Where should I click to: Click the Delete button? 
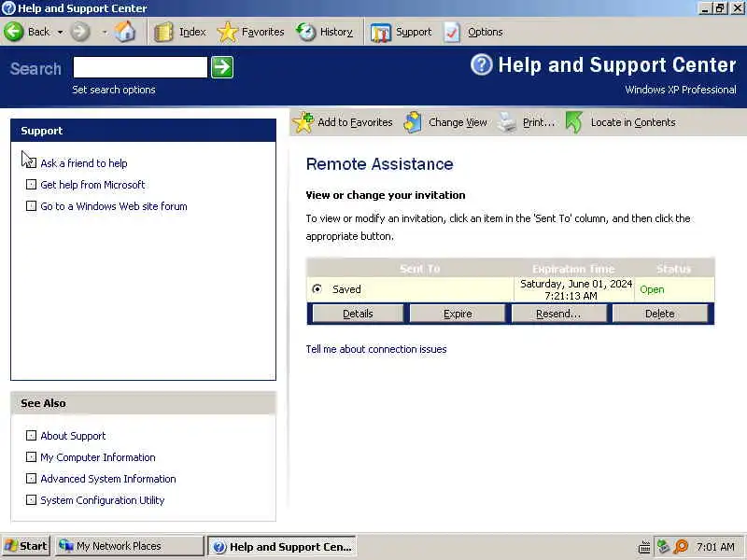pos(660,314)
